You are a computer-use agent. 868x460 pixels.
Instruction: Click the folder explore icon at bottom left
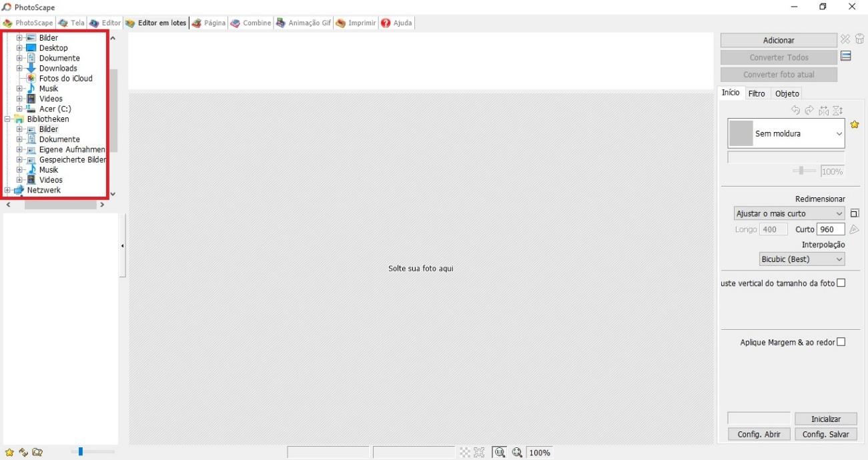(37, 452)
